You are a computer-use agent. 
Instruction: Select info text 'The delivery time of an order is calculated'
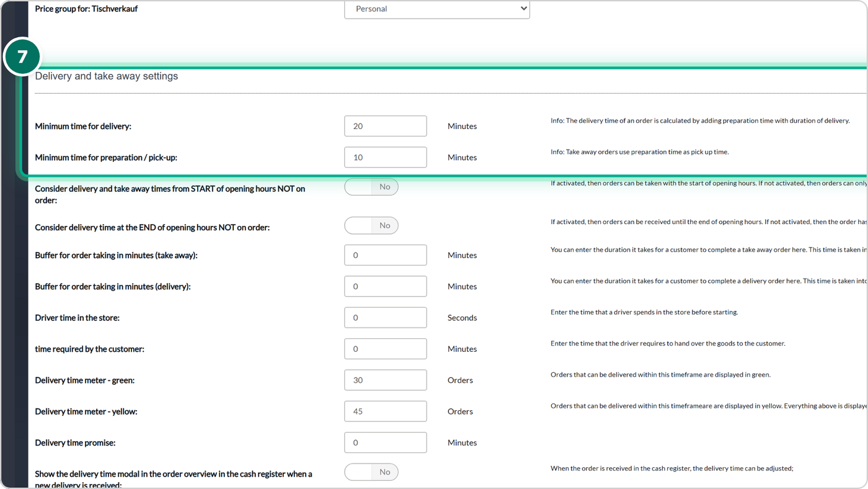pyautogui.click(x=700, y=120)
